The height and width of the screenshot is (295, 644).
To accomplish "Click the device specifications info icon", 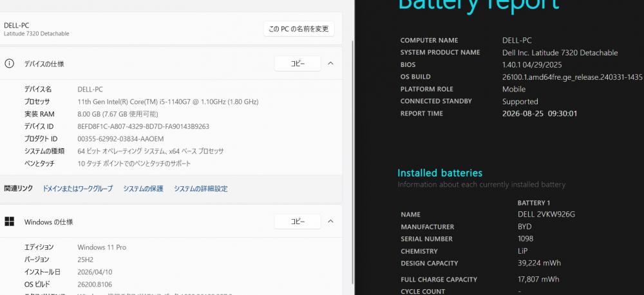I will point(9,64).
